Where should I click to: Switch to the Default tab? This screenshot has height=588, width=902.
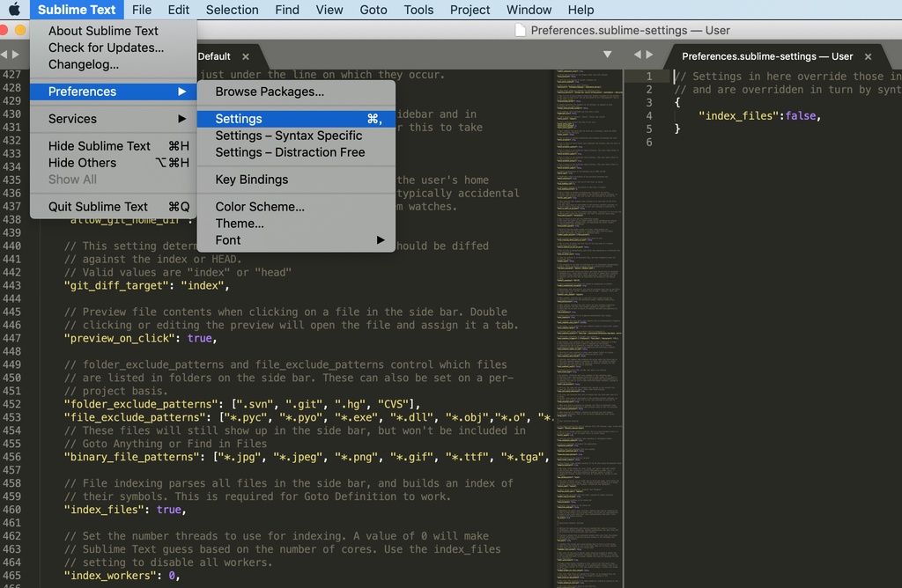214,55
